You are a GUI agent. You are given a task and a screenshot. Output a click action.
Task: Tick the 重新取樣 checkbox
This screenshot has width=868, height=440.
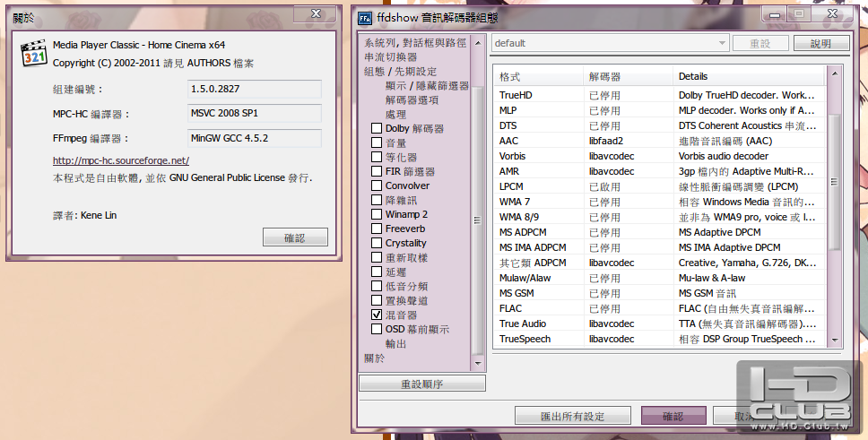click(x=377, y=257)
